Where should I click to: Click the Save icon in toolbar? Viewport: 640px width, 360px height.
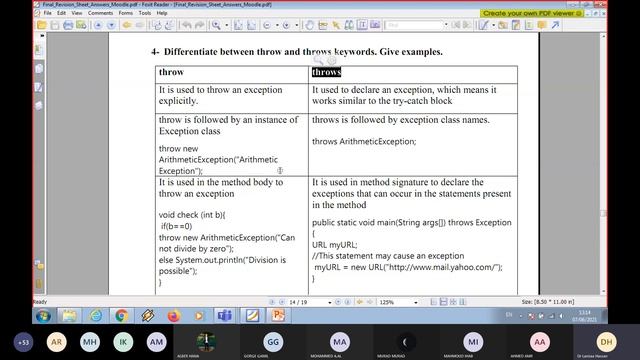click(55, 25)
